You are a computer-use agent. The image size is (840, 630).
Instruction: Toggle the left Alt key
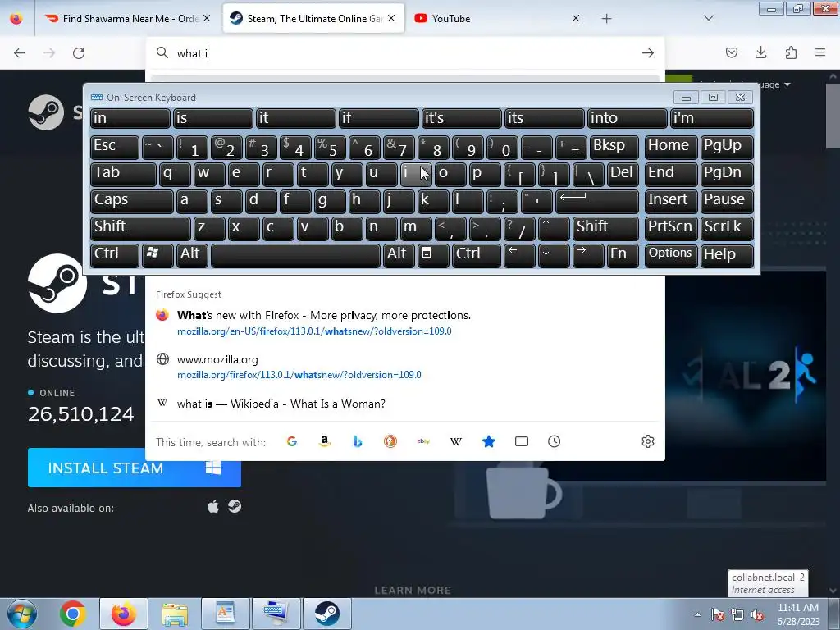click(192, 255)
